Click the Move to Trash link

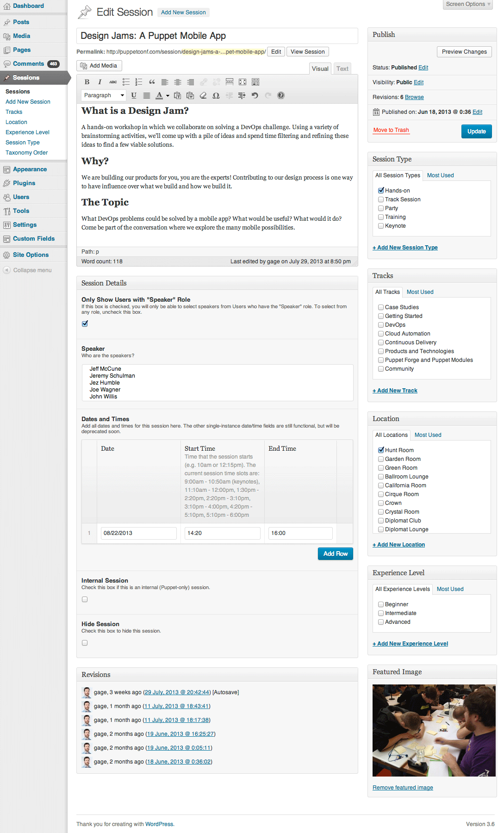click(391, 130)
